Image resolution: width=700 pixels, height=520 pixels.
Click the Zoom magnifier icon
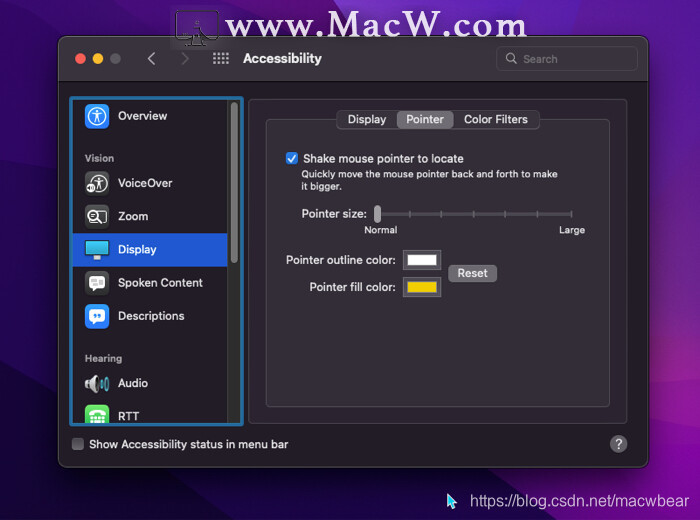point(97,216)
